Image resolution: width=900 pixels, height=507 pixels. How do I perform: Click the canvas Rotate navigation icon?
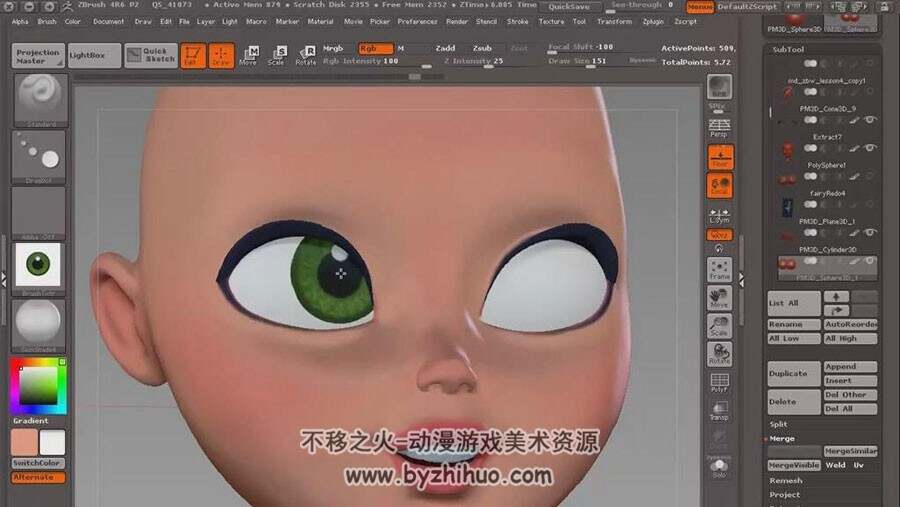click(x=719, y=354)
